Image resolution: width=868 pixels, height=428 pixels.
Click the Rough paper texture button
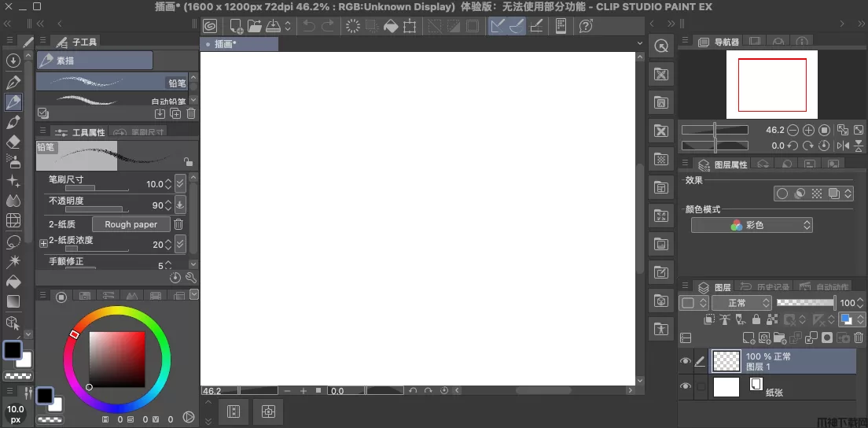[131, 224]
